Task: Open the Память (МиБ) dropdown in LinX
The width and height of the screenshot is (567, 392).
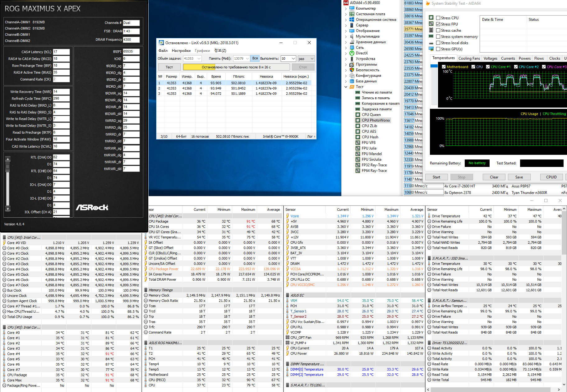Action: click(x=247, y=58)
